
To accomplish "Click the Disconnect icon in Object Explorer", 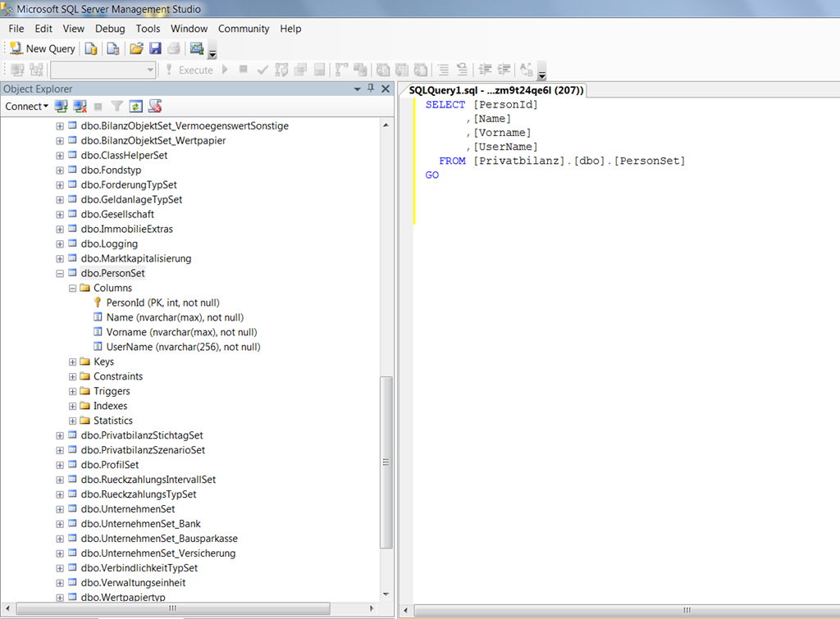I will click(x=80, y=107).
